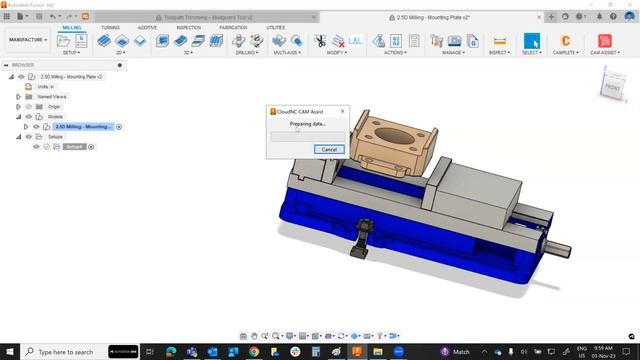Click the Drill tool icon

[x=239, y=41]
